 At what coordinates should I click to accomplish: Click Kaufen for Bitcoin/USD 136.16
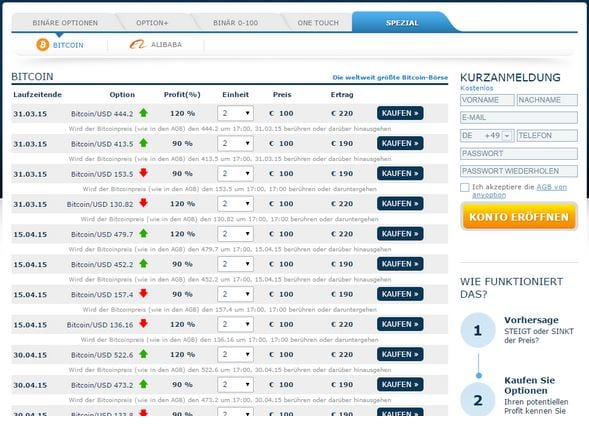click(400, 324)
